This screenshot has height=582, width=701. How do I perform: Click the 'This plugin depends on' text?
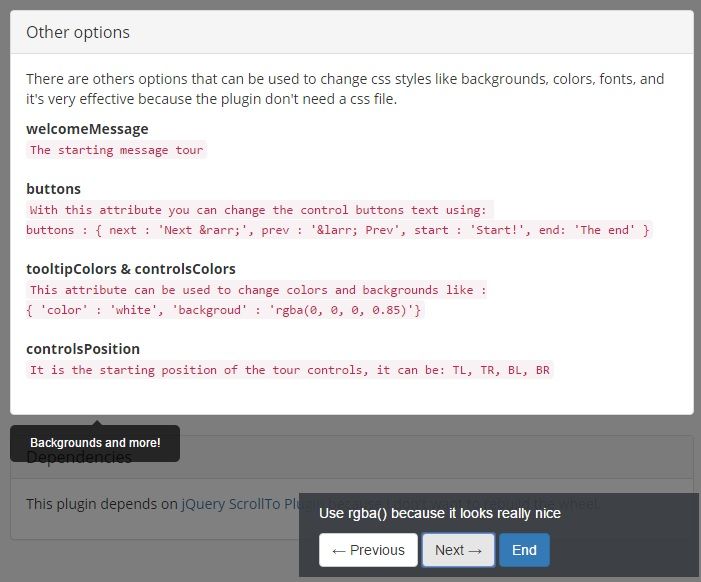pos(102,504)
